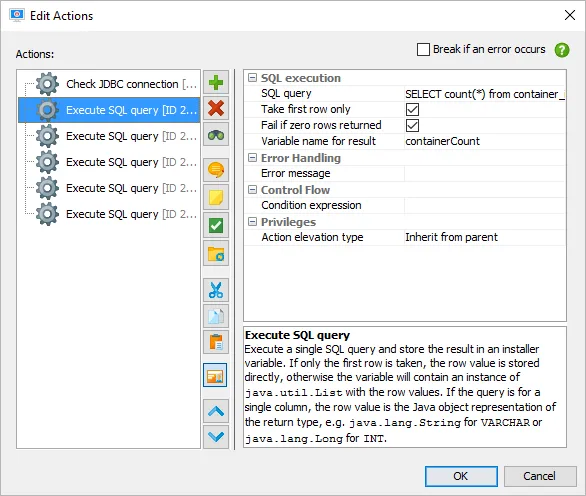
Task: Click the green checkmark toolbar icon
Action: point(216,225)
